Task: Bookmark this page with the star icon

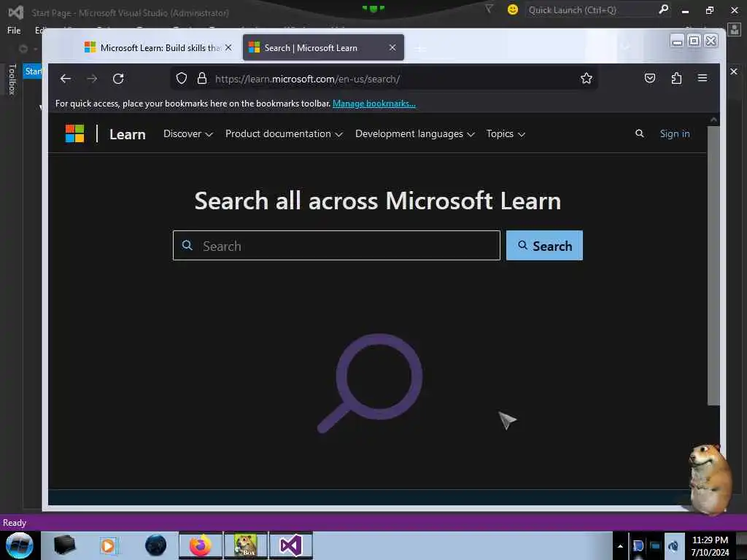Action: coord(587,78)
